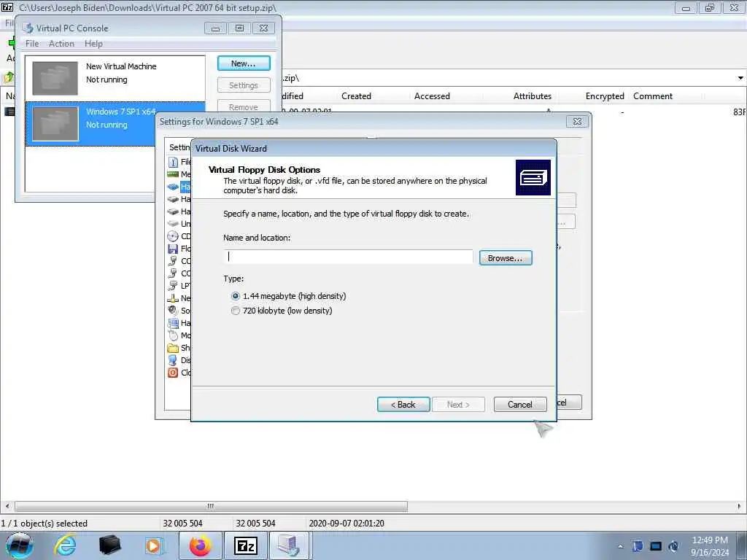Image resolution: width=747 pixels, height=560 pixels.
Task: Click 7-Zip's up-one-level folder icon
Action: coord(8,77)
